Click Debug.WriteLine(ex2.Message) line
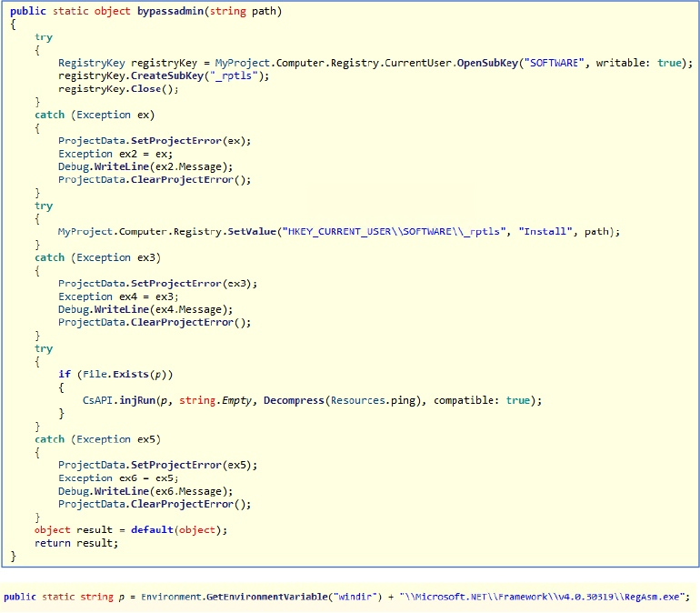 pyautogui.click(x=145, y=167)
